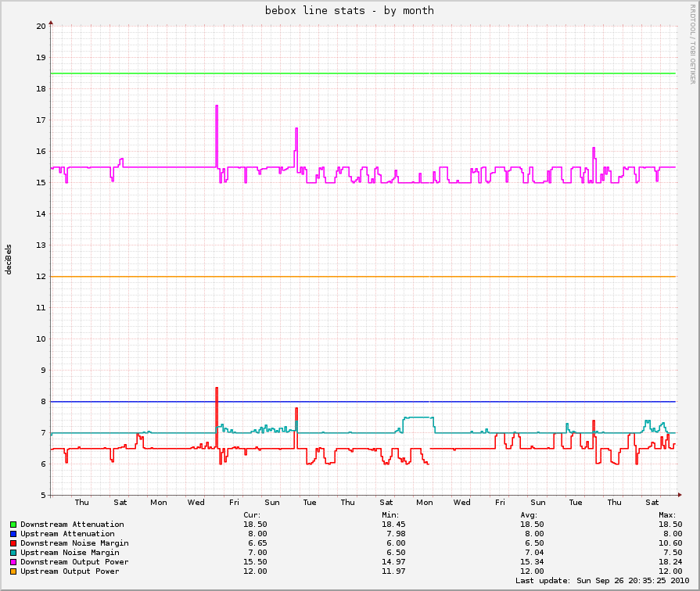700x591 pixels.
Task: Click Upstream Noise Margin Cur value 7.00
Action: 257,553
